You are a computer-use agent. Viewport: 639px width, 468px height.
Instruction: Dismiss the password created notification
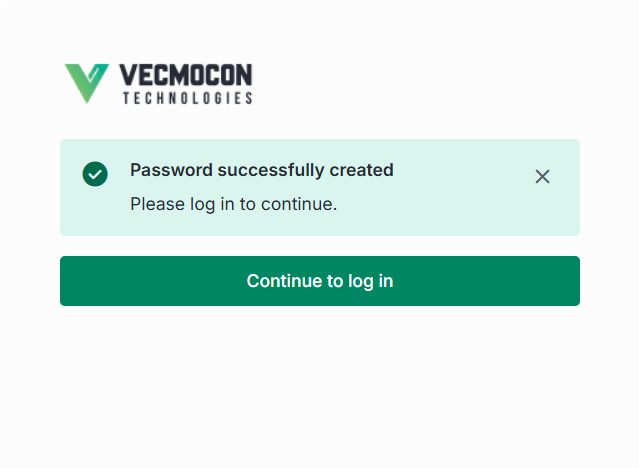coord(542,177)
